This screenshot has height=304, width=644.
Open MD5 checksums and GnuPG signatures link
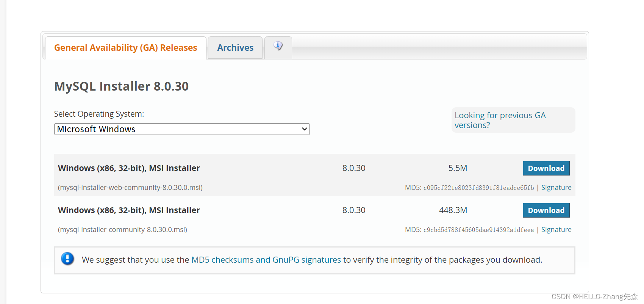click(266, 260)
